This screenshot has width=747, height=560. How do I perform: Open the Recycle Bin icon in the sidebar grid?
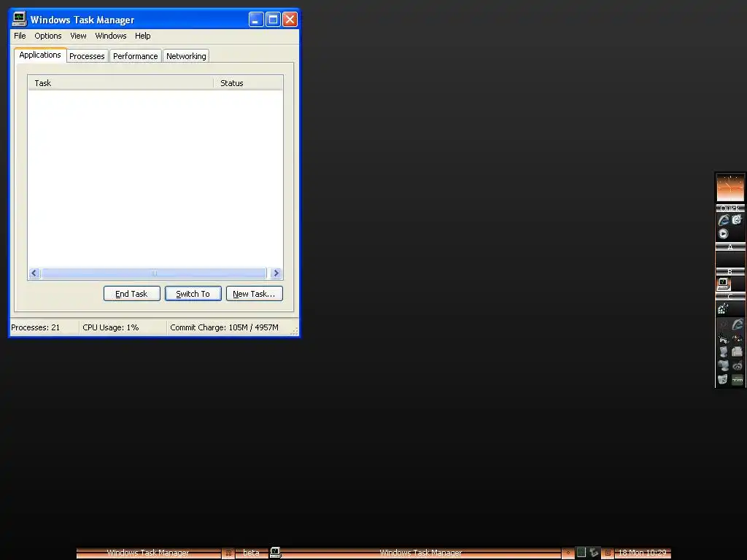tap(724, 379)
